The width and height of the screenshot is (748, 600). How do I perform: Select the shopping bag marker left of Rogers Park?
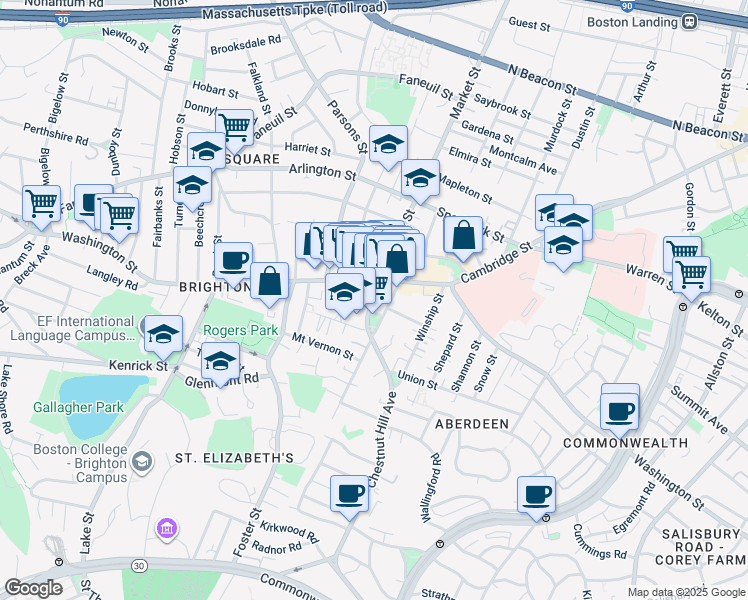[x=269, y=281]
